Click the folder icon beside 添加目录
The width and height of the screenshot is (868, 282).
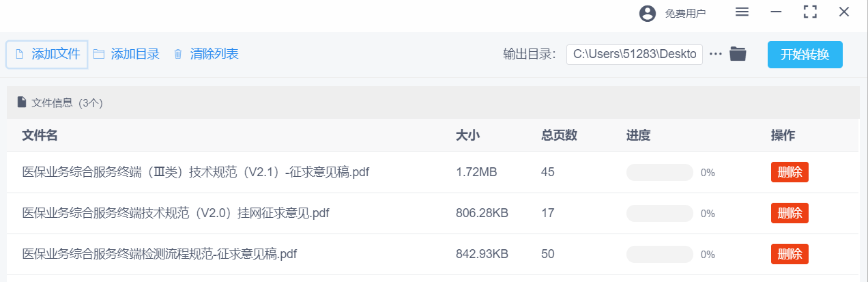coord(99,54)
